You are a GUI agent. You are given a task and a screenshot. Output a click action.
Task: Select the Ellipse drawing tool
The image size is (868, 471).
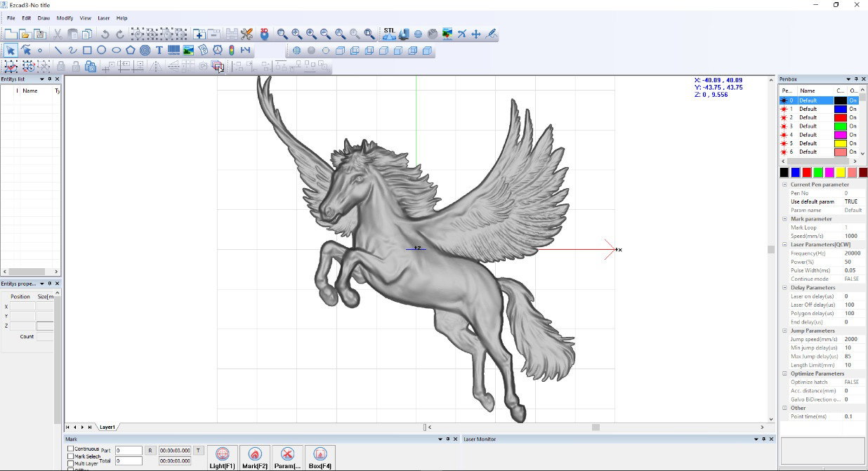point(116,50)
